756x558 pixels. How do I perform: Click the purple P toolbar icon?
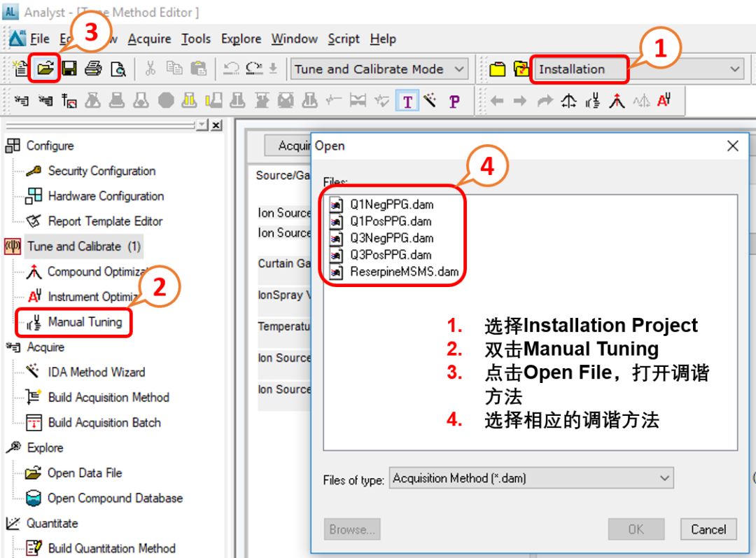[454, 102]
